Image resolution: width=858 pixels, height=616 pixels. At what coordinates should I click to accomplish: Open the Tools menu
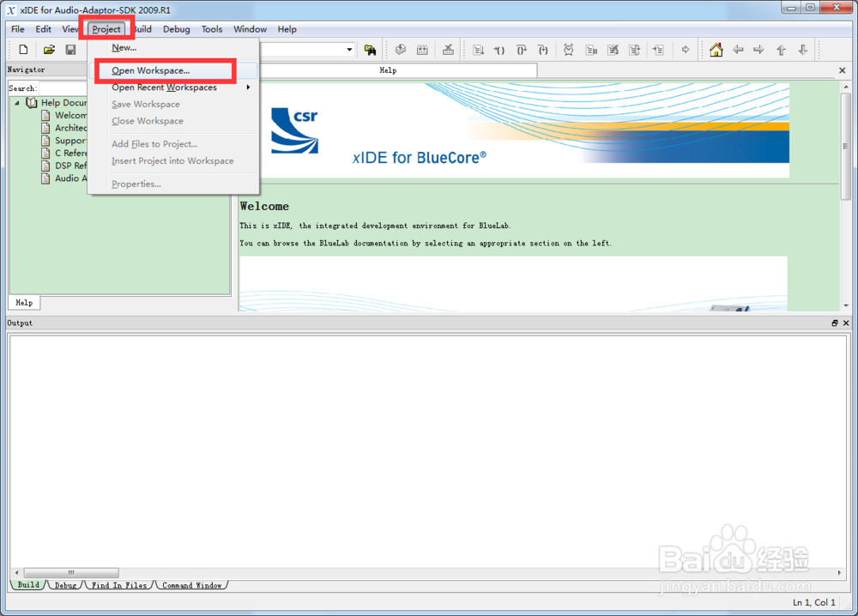pyautogui.click(x=212, y=29)
